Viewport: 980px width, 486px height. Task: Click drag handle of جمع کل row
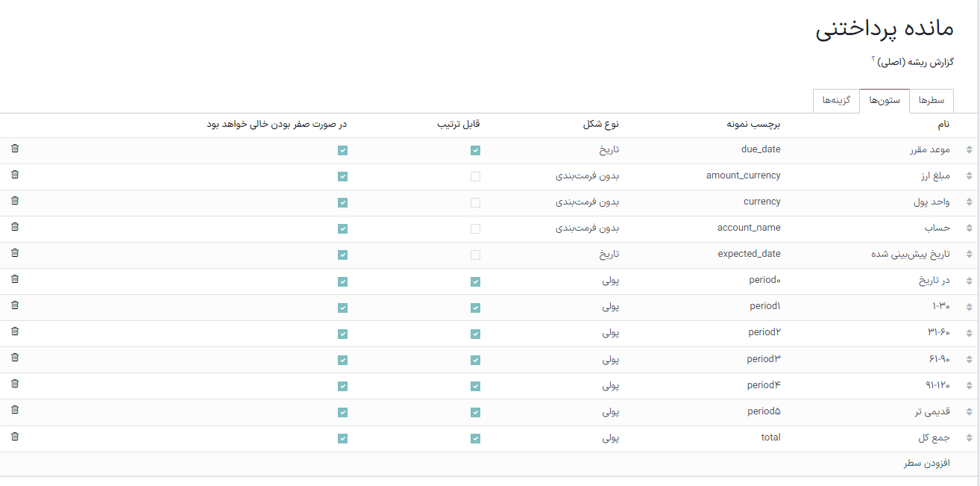(969, 438)
